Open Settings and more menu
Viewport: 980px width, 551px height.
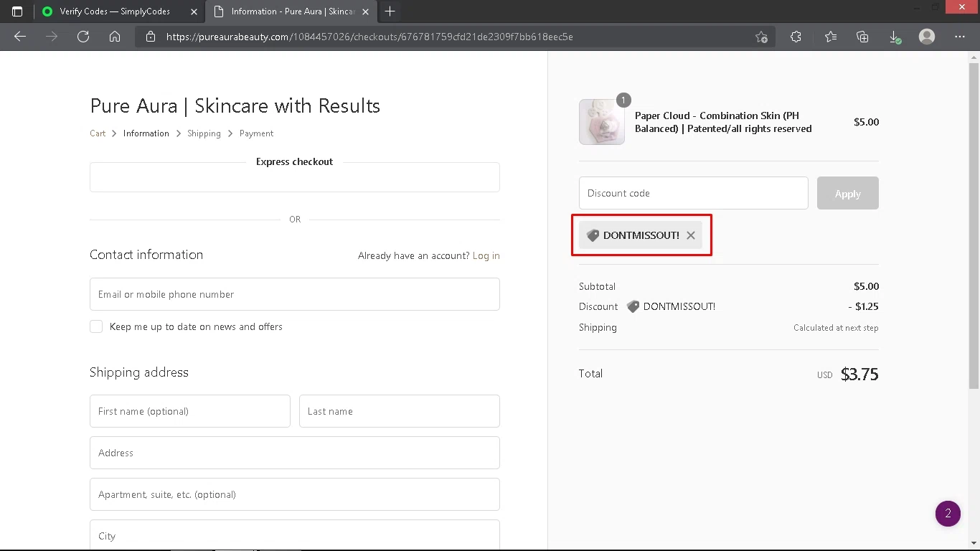click(x=960, y=37)
